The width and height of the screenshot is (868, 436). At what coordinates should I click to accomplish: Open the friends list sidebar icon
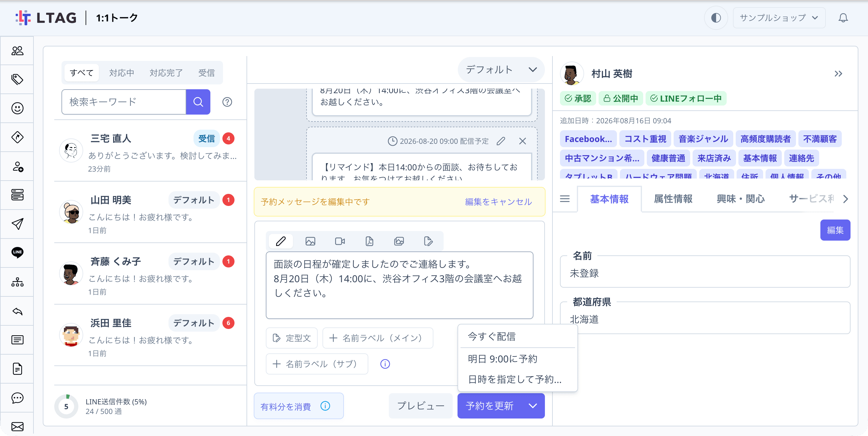tap(17, 51)
